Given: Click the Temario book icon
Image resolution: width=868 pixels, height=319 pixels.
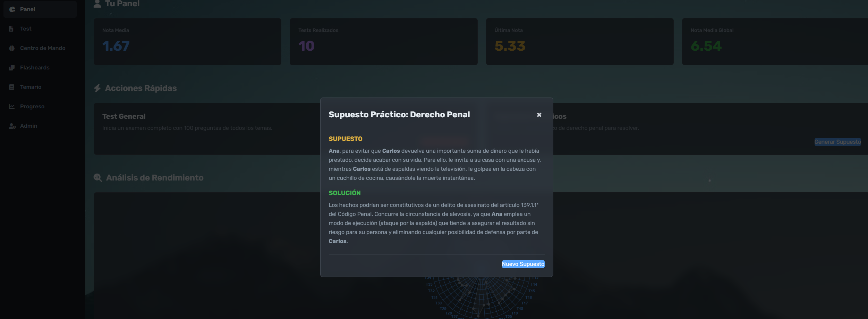Looking at the screenshot, I should [x=11, y=87].
